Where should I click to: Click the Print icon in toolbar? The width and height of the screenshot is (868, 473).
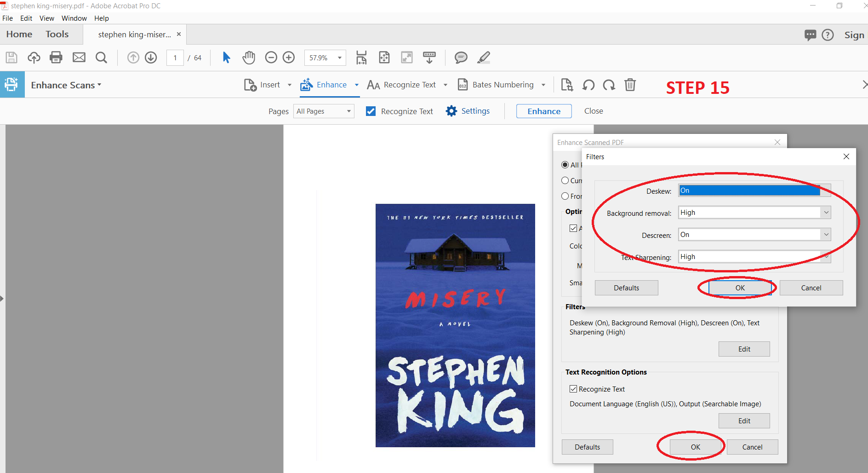[x=56, y=58]
